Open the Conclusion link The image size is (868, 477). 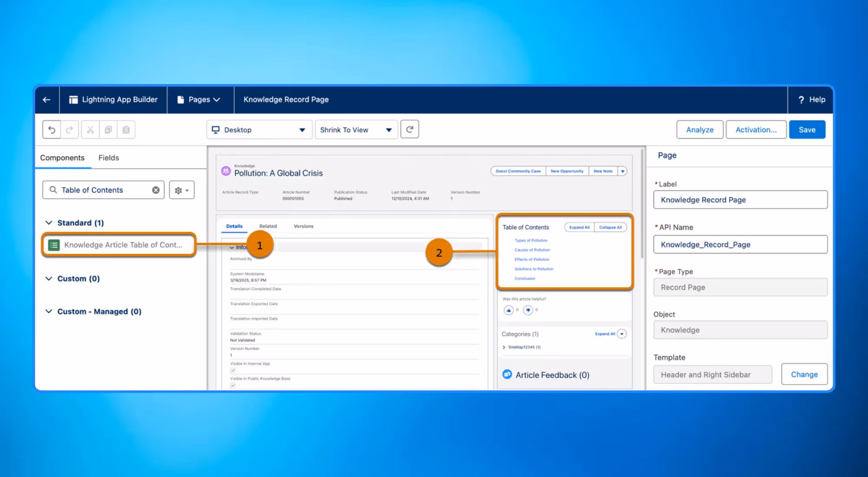pos(525,278)
